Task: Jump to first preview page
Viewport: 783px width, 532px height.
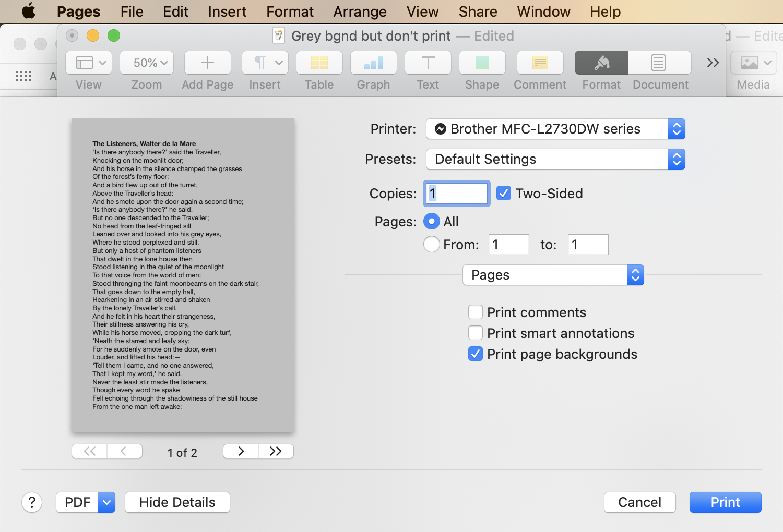Action: (90, 451)
